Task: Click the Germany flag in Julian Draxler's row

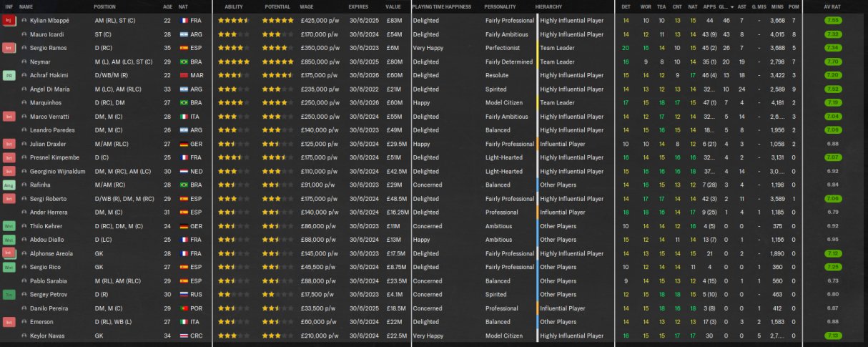Action: 184,144
